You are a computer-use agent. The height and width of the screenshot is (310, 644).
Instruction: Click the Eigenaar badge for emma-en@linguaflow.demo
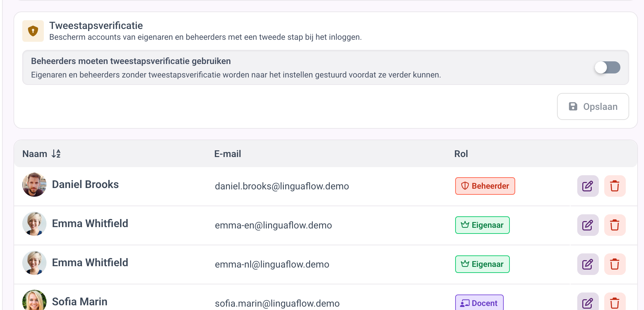coord(482,225)
